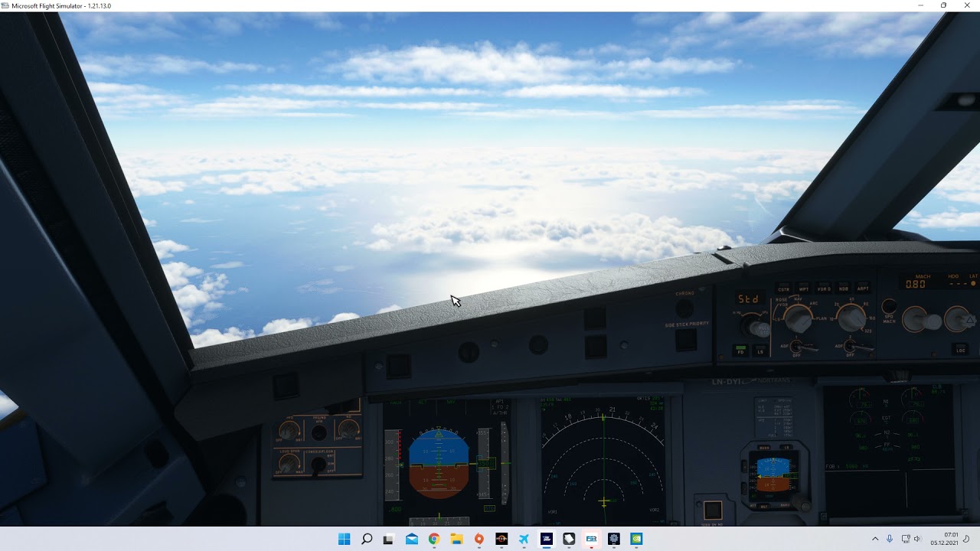This screenshot has width=980, height=551.
Task: Click the SIDE STICK PRIORITY indicator button
Action: [x=686, y=339]
